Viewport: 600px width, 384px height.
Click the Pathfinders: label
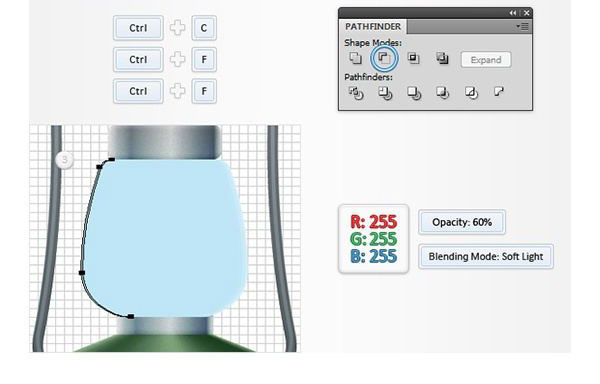coord(368,77)
